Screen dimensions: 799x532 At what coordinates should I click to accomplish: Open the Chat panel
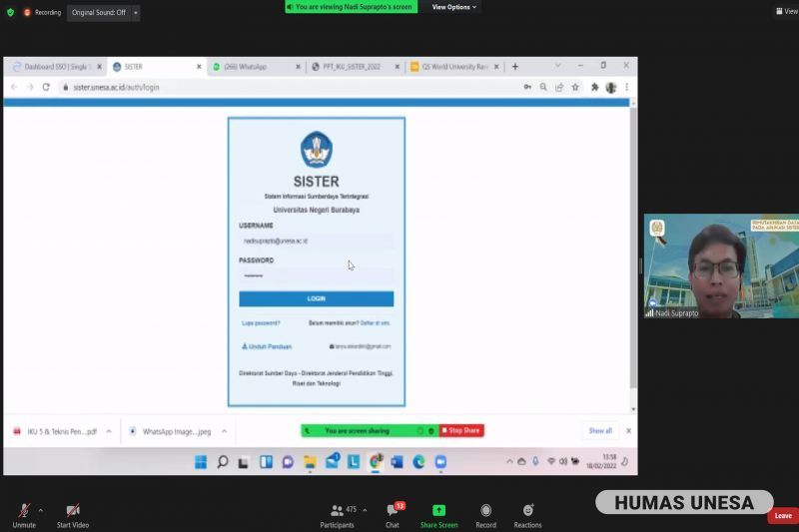(393, 516)
